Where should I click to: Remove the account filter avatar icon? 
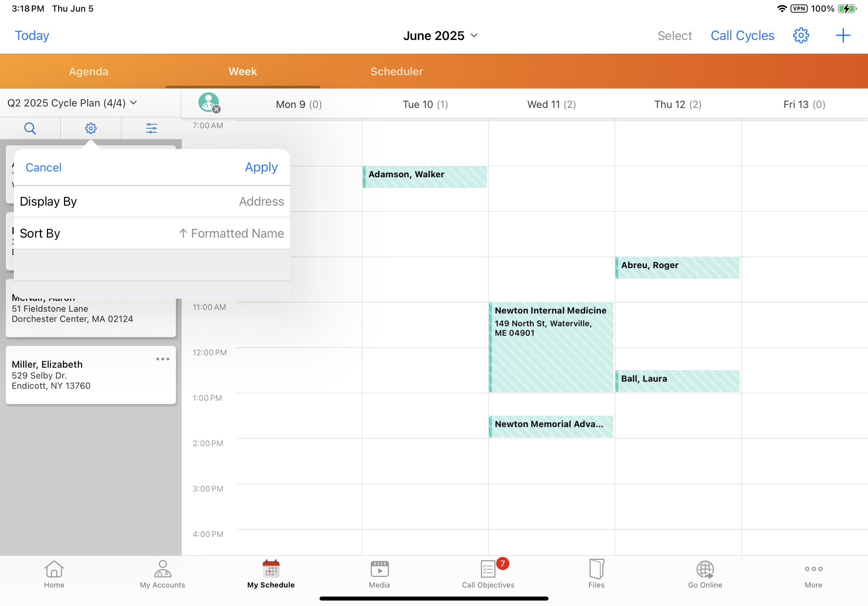[x=216, y=109]
